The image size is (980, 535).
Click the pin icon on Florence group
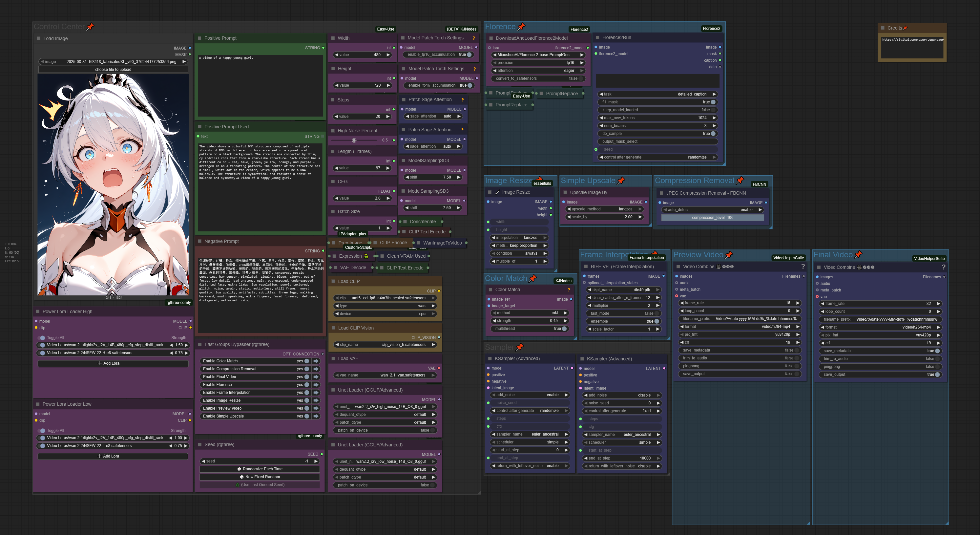click(521, 27)
